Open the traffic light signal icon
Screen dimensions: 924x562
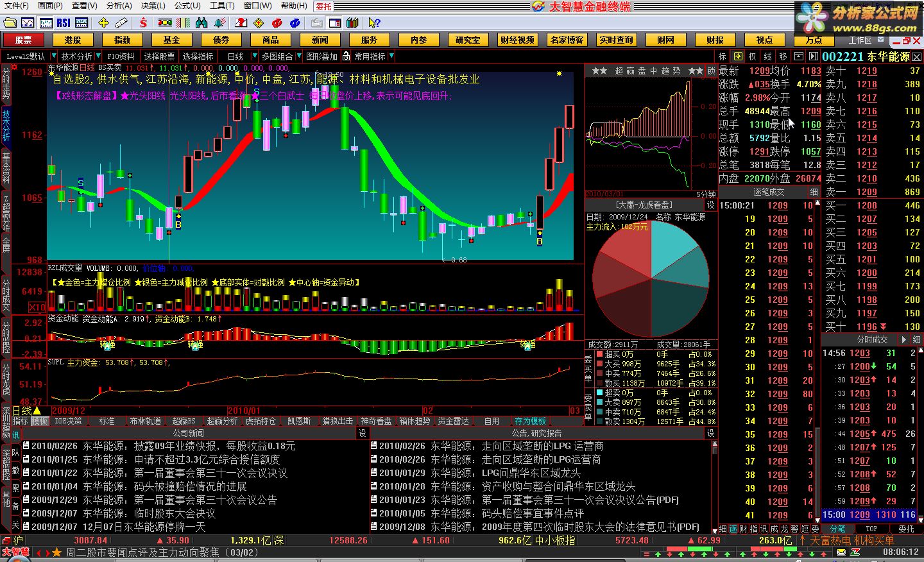165,22
